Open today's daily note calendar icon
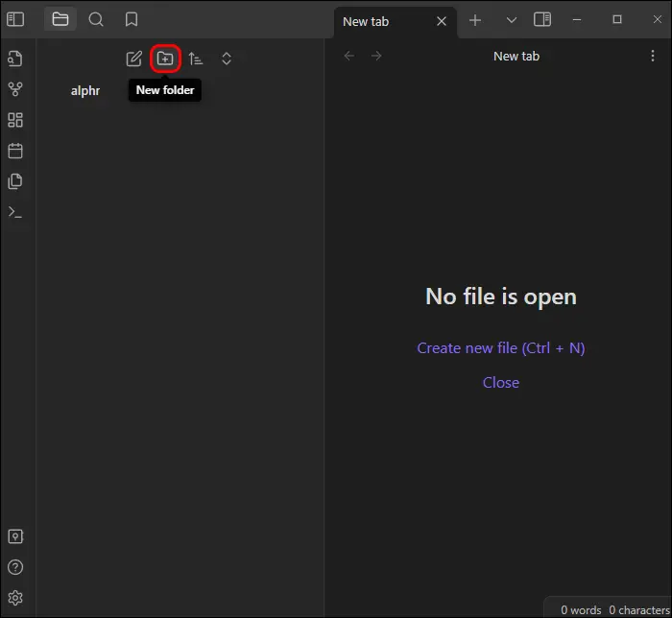This screenshot has width=672, height=618. 15,151
